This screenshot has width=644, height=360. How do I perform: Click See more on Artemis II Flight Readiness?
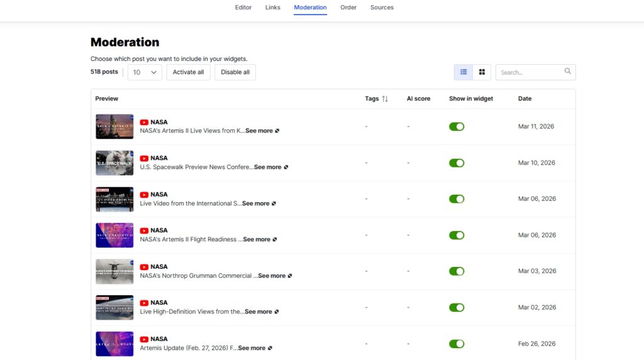[x=257, y=239]
